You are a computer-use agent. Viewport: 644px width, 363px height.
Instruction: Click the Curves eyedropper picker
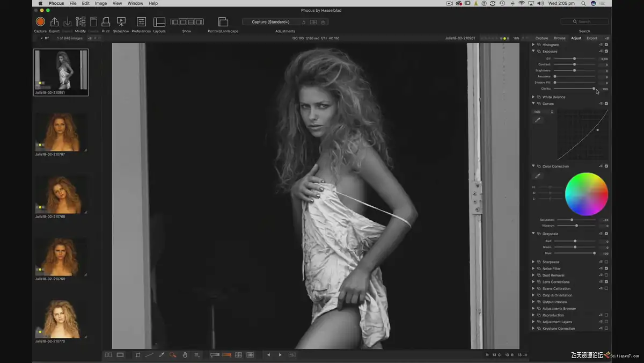pos(537,120)
